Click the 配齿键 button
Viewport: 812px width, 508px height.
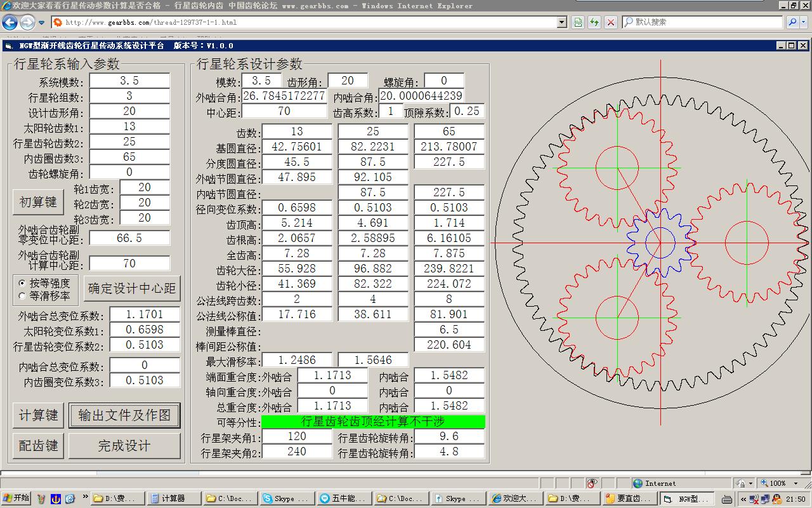coord(38,446)
